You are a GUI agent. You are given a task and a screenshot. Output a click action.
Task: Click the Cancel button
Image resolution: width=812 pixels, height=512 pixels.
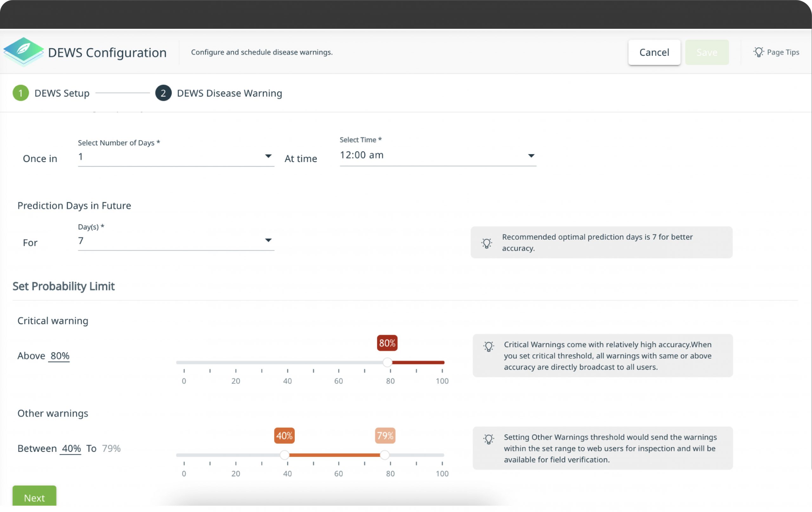point(654,52)
